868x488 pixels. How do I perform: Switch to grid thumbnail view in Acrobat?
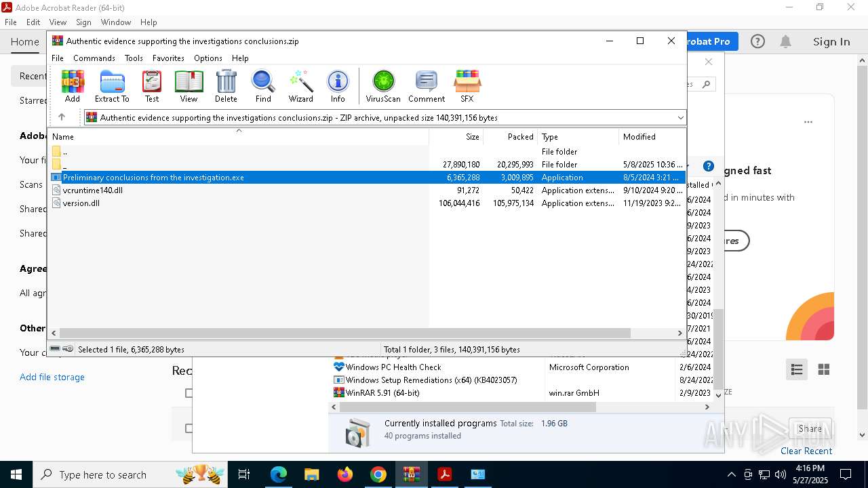824,369
